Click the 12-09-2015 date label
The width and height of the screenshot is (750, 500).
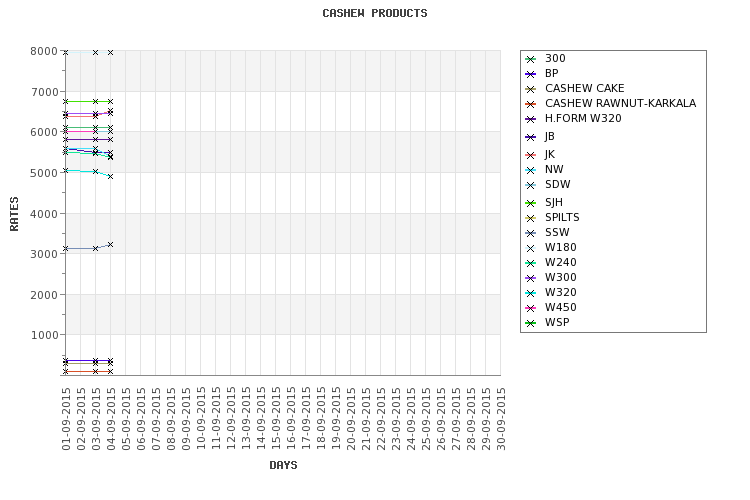[231, 419]
